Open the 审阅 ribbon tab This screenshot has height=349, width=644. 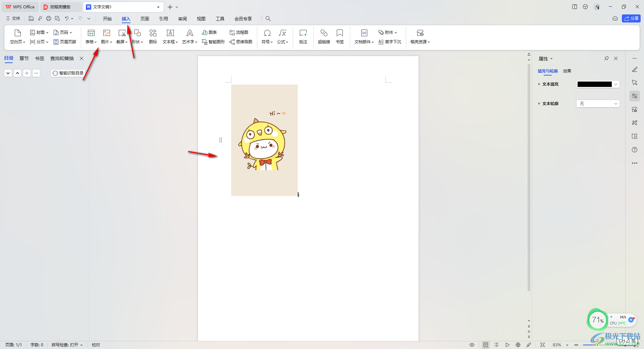[182, 19]
